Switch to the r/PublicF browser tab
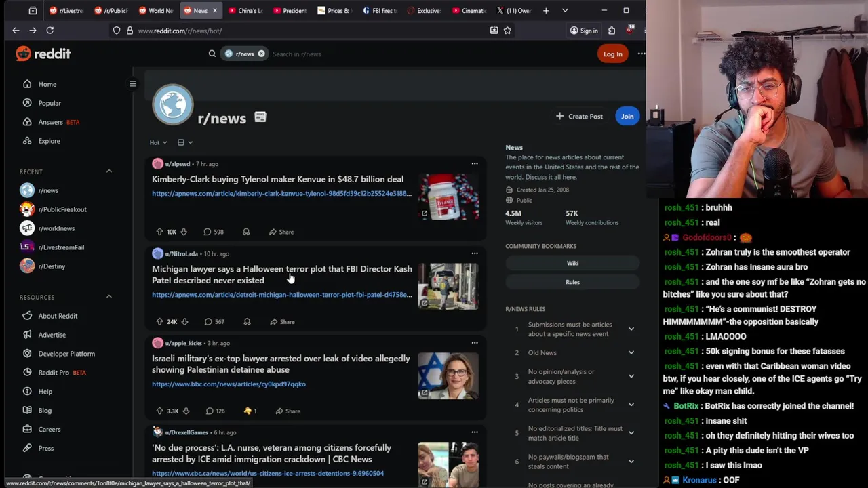 point(111,10)
